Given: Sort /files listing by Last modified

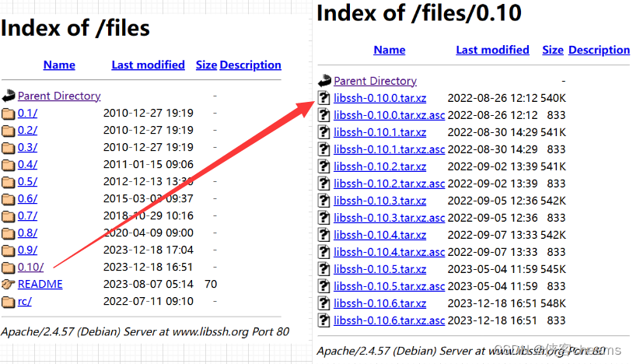Looking at the screenshot, I should (148, 65).
